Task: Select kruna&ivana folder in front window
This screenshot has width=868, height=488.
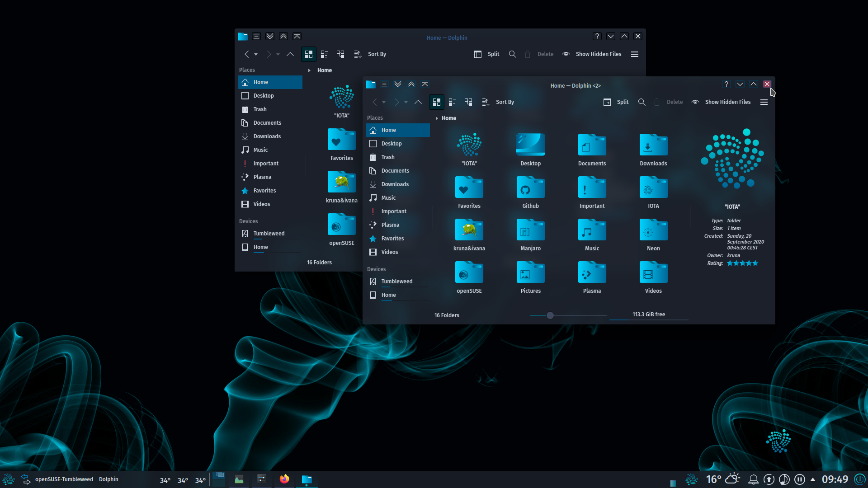Action: [469, 235]
